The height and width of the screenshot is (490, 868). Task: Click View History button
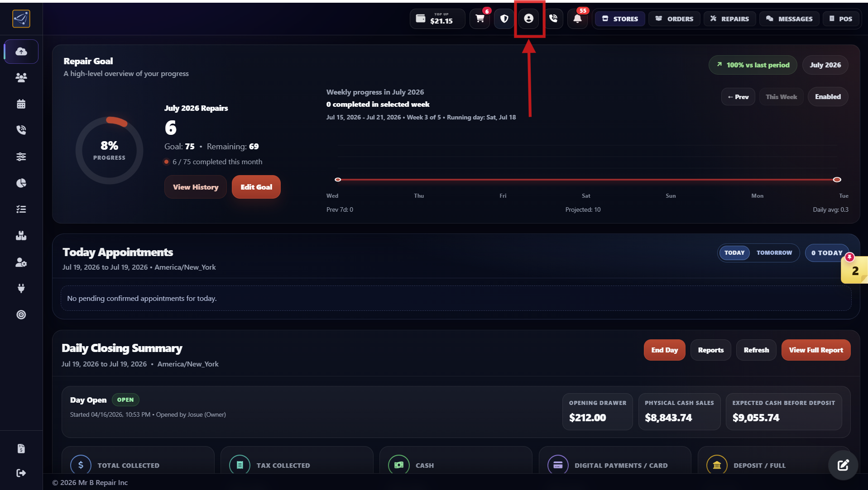(x=196, y=187)
